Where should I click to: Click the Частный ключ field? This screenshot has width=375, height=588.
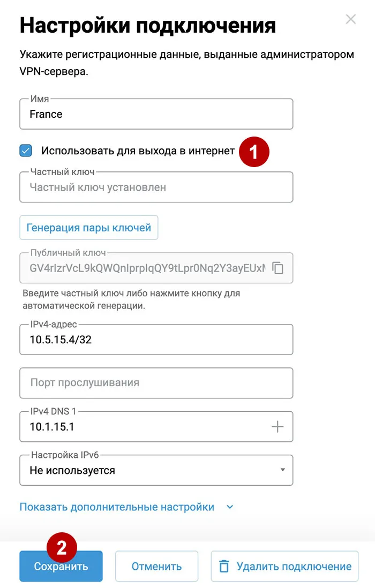156,187
